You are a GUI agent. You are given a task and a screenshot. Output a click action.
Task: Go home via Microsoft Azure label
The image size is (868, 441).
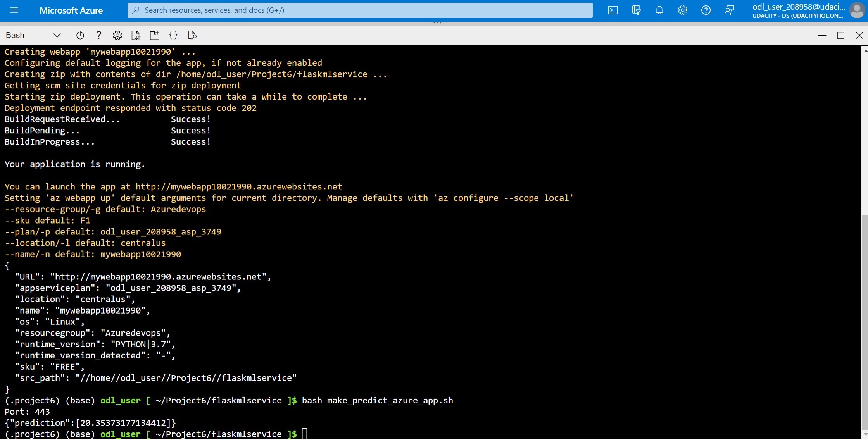pos(71,10)
